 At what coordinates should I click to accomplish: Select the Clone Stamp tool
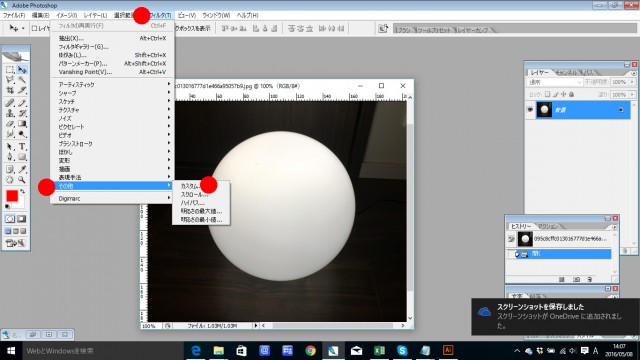10,113
